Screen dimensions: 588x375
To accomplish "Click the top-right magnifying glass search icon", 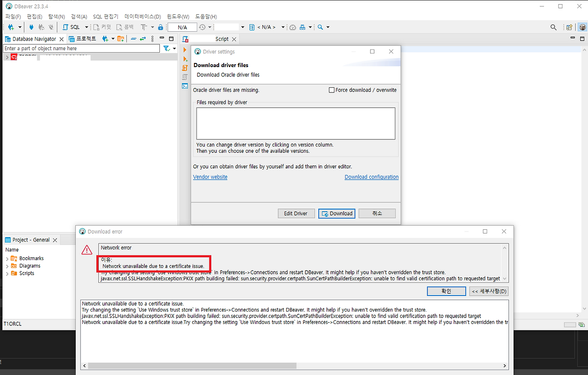I will [554, 27].
